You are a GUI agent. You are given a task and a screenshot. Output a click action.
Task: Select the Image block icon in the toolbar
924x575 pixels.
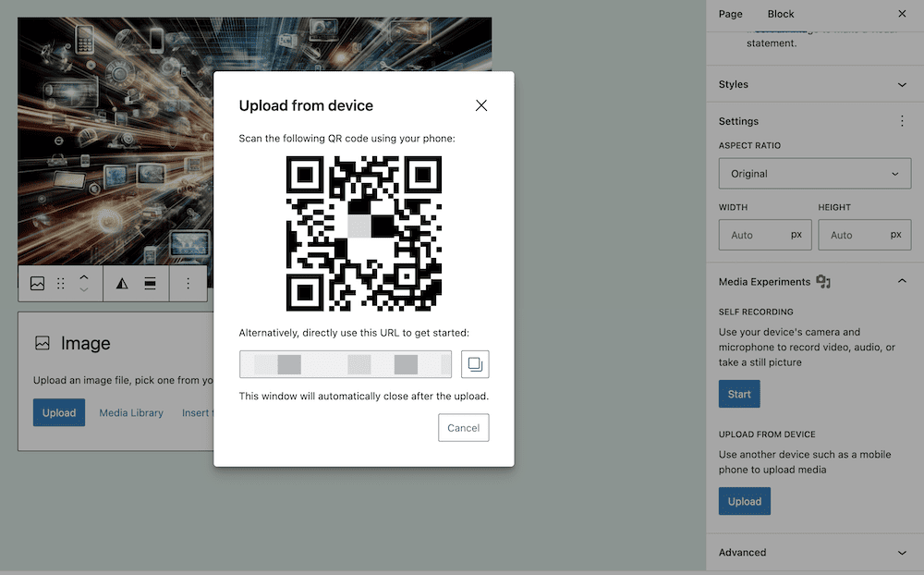[37, 283]
